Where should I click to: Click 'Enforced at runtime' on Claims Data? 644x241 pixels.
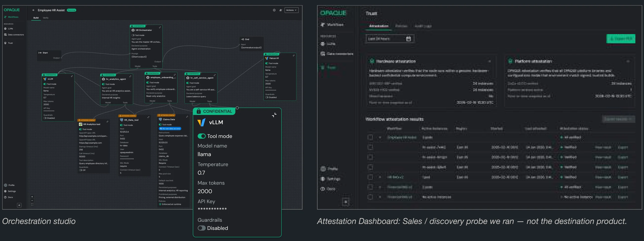[x=170, y=204]
